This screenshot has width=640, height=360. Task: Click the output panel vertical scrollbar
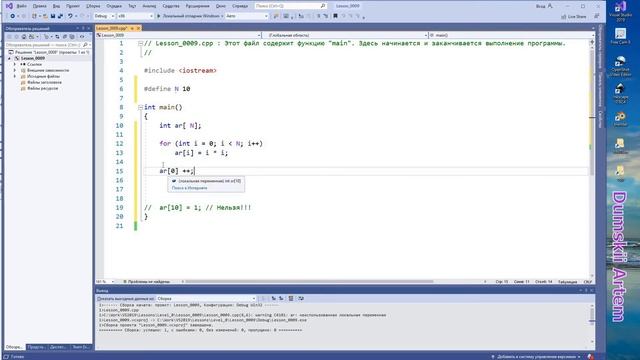(x=592, y=323)
